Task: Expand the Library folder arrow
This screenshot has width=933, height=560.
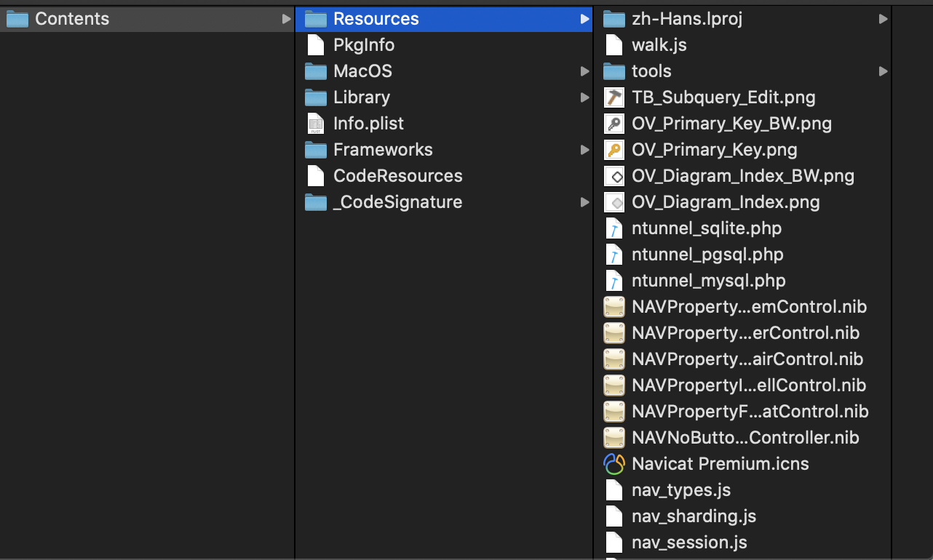Action: pos(585,97)
